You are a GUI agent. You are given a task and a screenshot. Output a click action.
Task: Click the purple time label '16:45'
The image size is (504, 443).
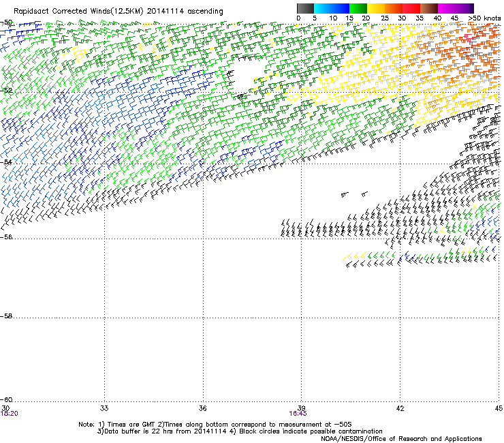[298, 414]
